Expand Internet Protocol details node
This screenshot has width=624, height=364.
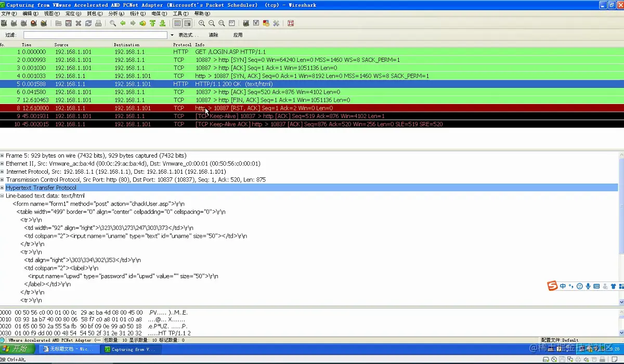coord(2,172)
